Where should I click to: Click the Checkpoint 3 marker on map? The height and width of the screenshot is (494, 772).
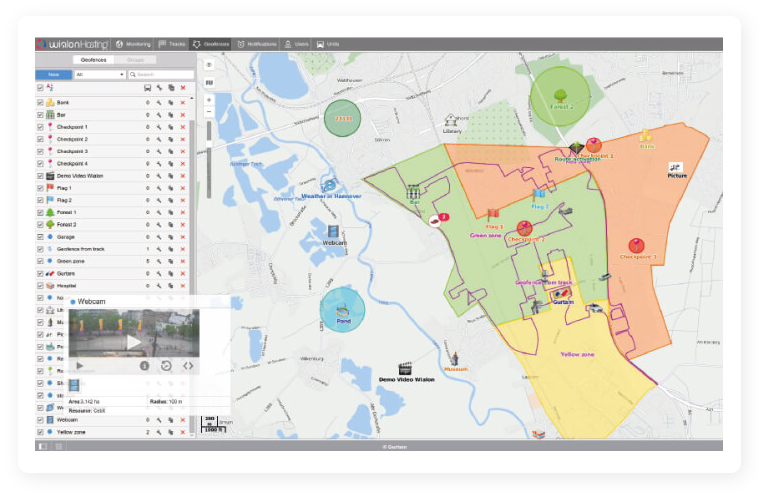click(637, 246)
